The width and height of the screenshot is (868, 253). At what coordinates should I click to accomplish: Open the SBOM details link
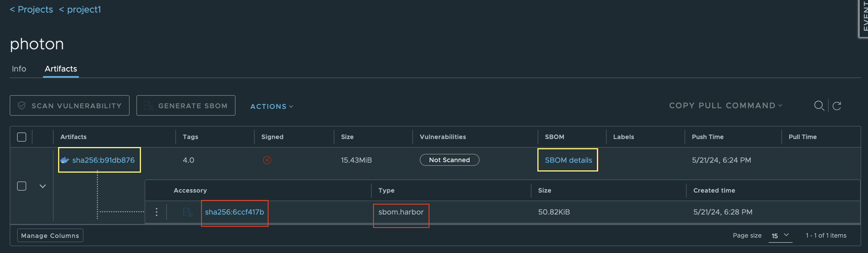(568, 160)
